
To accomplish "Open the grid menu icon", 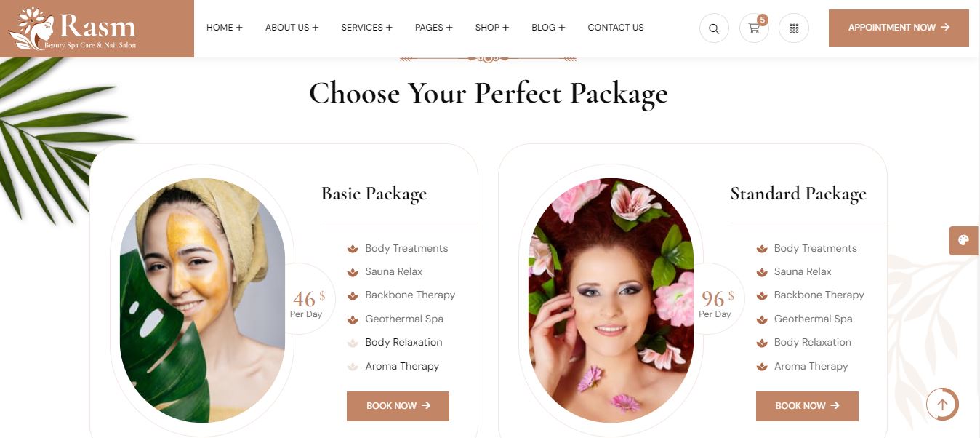I will (x=794, y=28).
